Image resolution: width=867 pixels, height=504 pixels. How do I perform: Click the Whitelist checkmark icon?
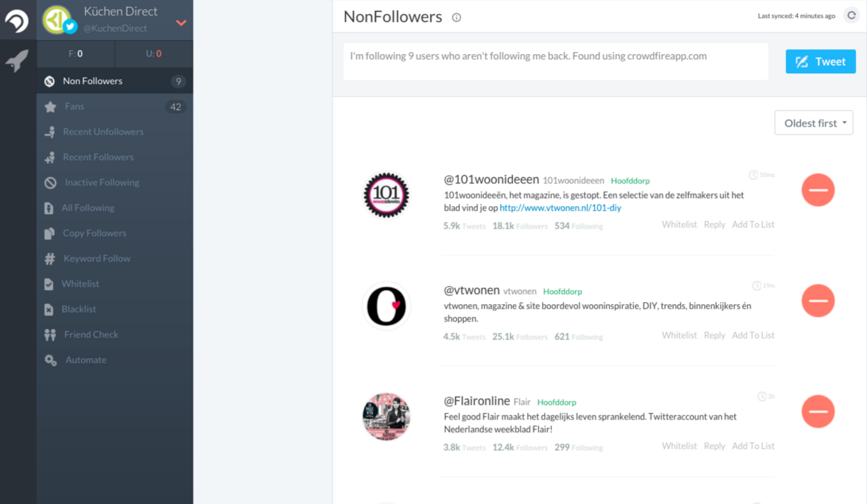click(48, 284)
